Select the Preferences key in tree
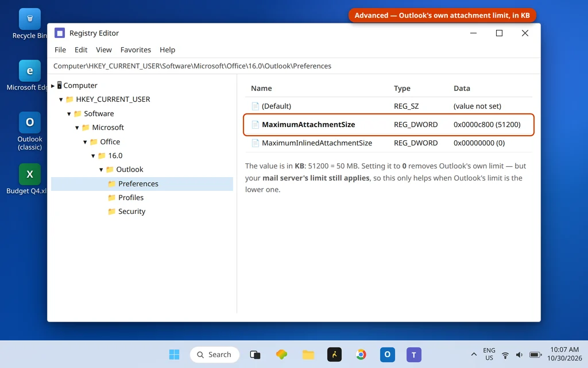This screenshot has width=588, height=368. coord(142,184)
